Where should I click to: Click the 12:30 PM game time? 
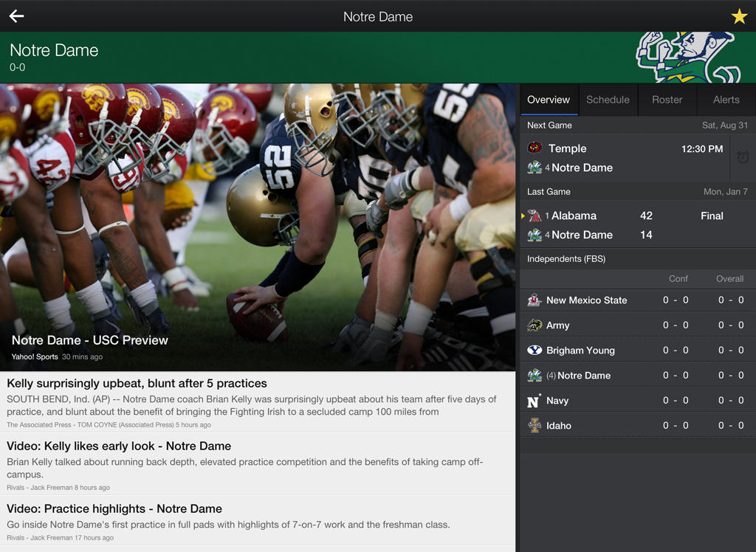pyautogui.click(x=702, y=149)
